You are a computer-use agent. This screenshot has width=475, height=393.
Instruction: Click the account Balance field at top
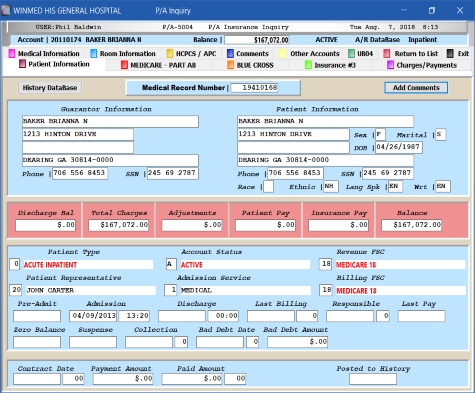[257, 40]
